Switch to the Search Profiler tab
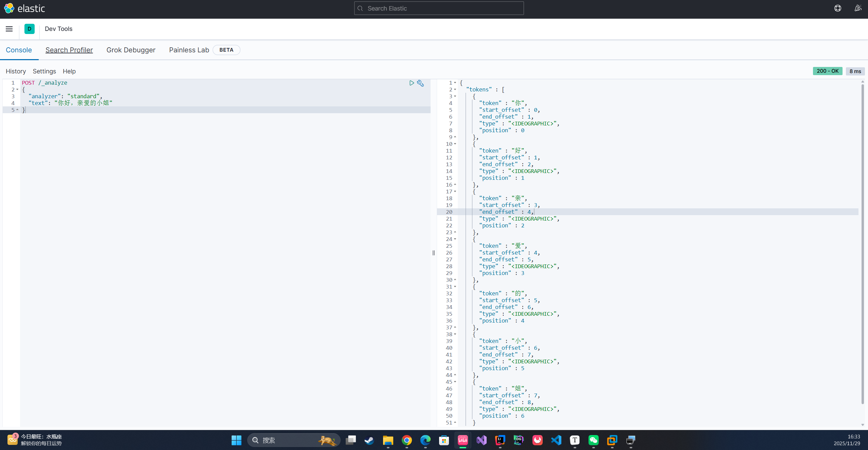 click(69, 50)
